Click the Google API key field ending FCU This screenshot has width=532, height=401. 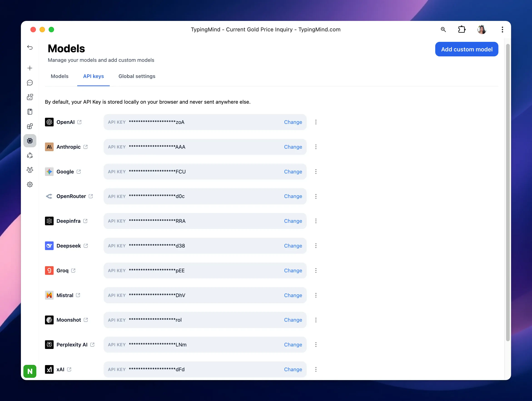205,172
